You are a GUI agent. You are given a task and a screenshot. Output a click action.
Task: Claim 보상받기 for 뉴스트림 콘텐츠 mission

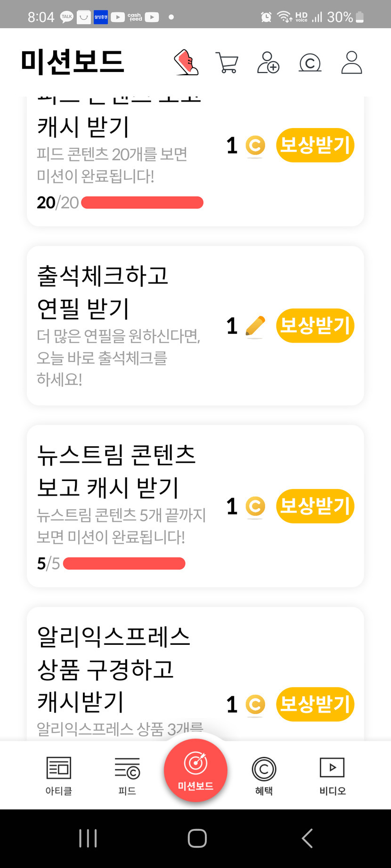click(x=315, y=506)
